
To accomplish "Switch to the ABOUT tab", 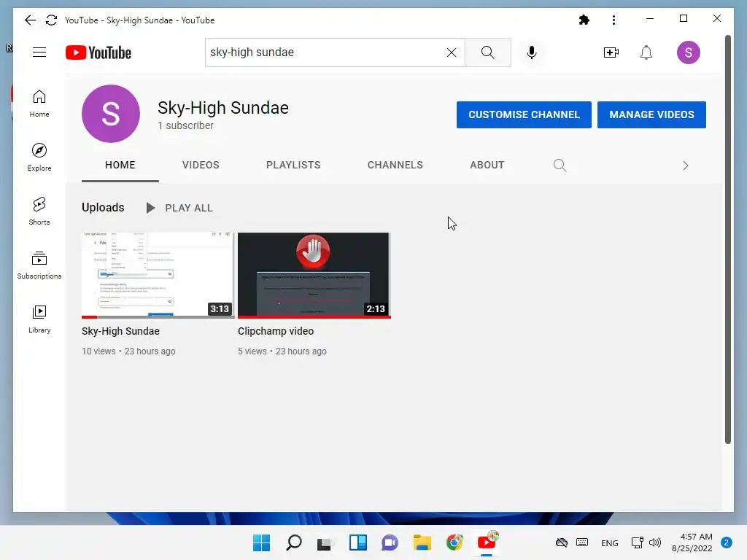I will 487,165.
